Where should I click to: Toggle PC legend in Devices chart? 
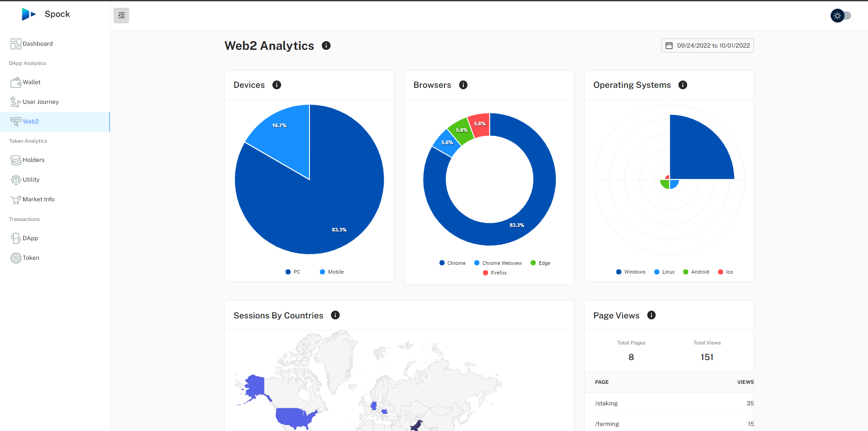click(293, 272)
